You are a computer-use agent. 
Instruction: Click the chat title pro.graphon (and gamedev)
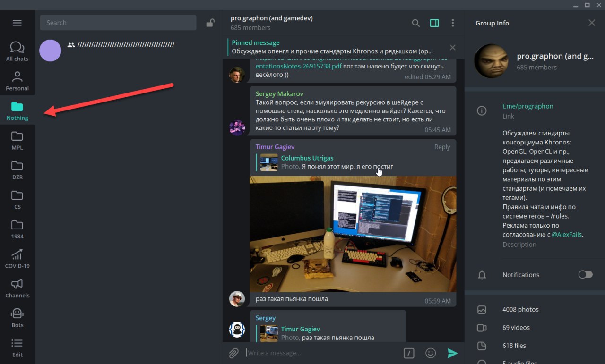[x=272, y=18]
